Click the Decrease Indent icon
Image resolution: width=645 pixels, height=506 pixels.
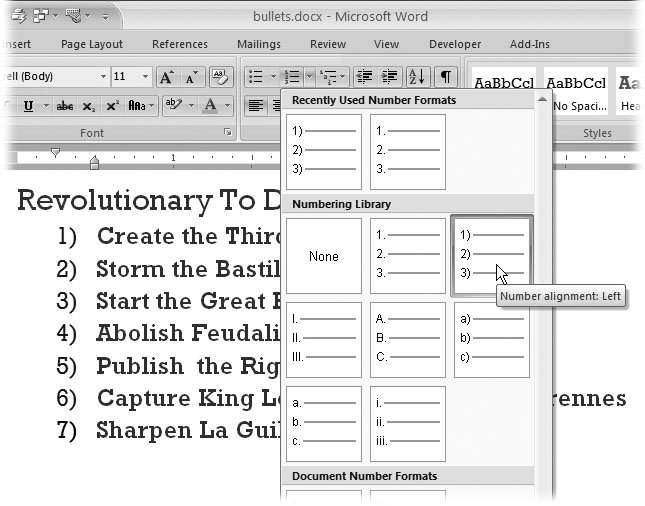coord(364,77)
